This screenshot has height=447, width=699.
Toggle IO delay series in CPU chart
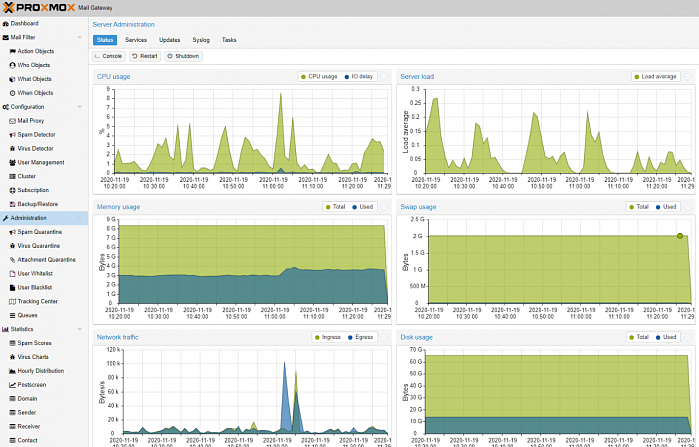[359, 76]
